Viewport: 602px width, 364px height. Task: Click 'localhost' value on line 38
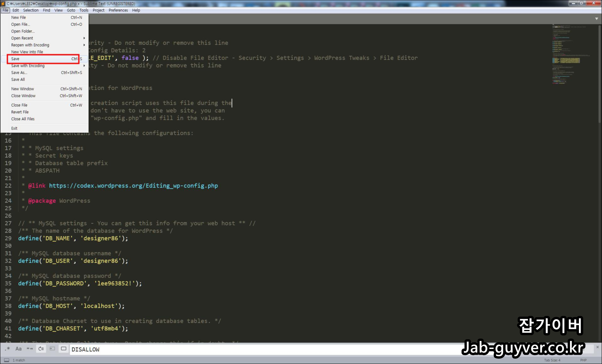click(x=99, y=306)
